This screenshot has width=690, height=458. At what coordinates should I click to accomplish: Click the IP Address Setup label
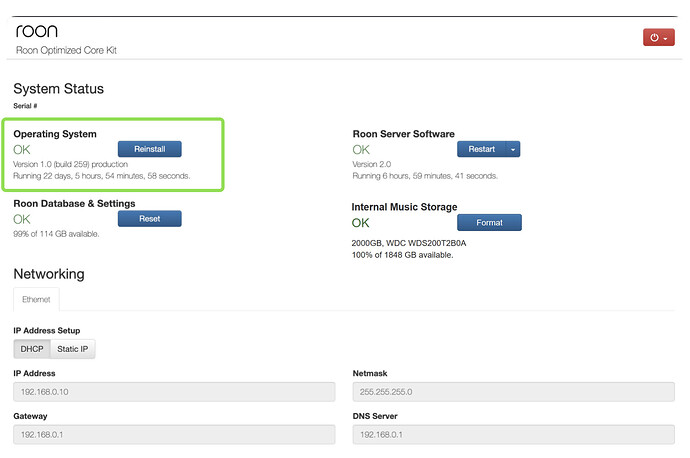pos(47,330)
